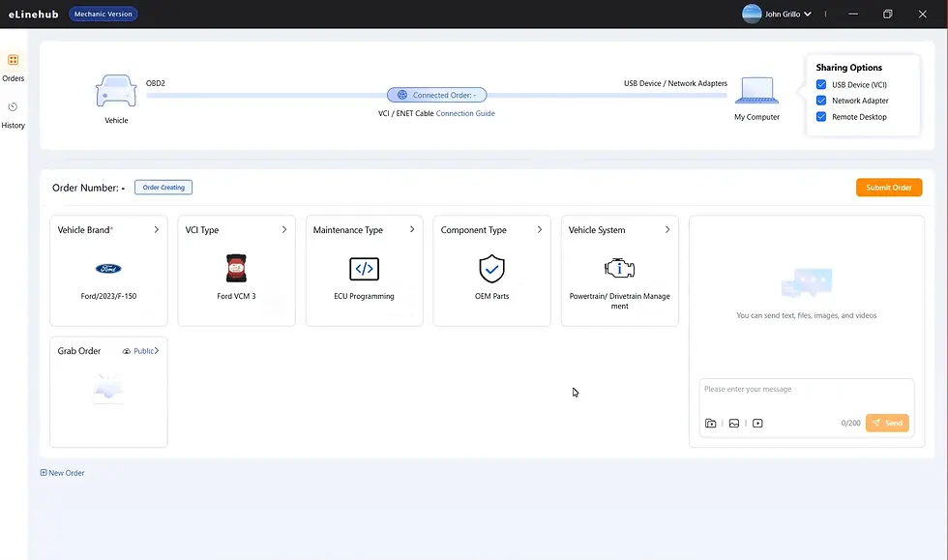
Task: Click the plus icon beside New Order
Action: point(44,473)
